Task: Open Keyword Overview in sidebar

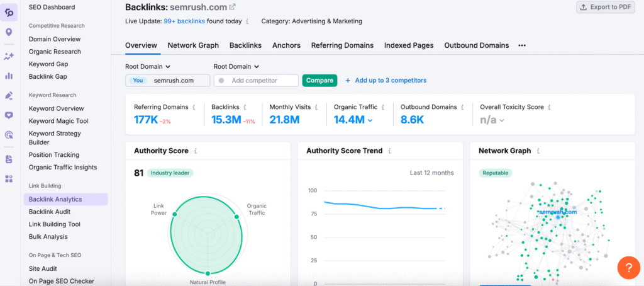Action: [x=56, y=108]
